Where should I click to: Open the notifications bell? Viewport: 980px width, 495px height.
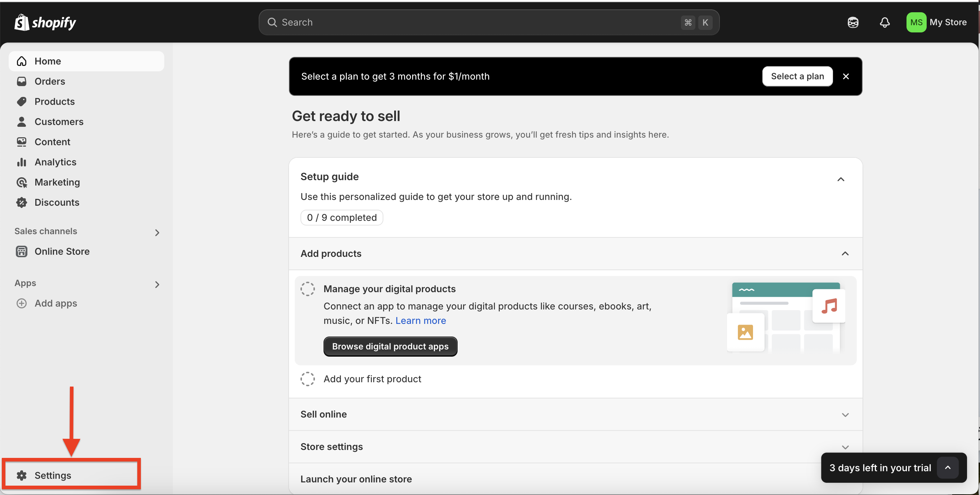[x=885, y=22]
